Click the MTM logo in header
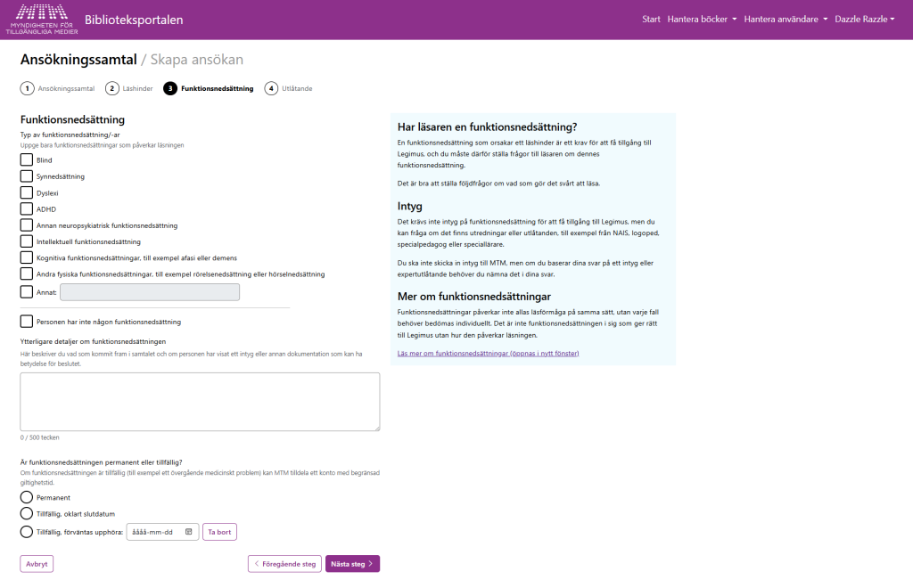The image size is (913, 588). tap(42, 19)
